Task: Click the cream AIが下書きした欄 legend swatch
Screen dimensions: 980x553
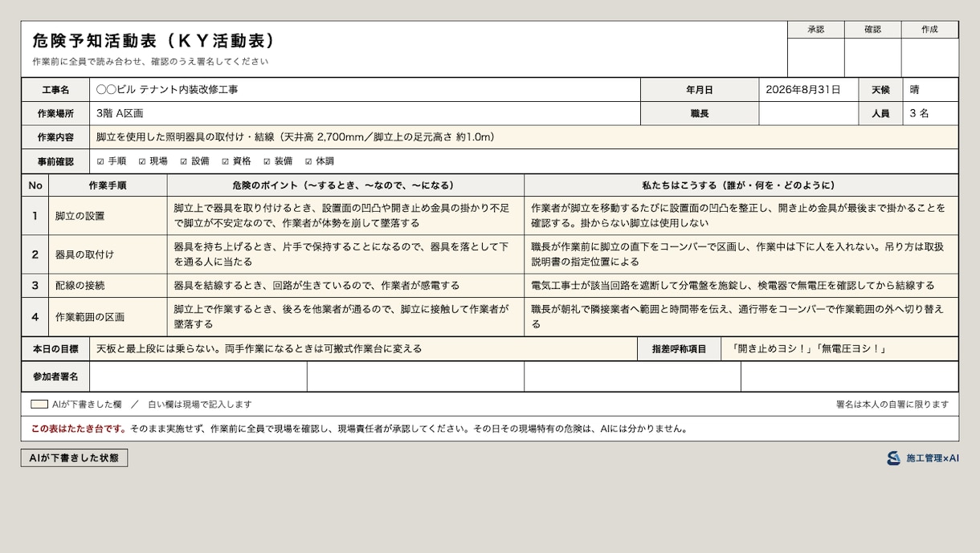Action: click(x=39, y=405)
